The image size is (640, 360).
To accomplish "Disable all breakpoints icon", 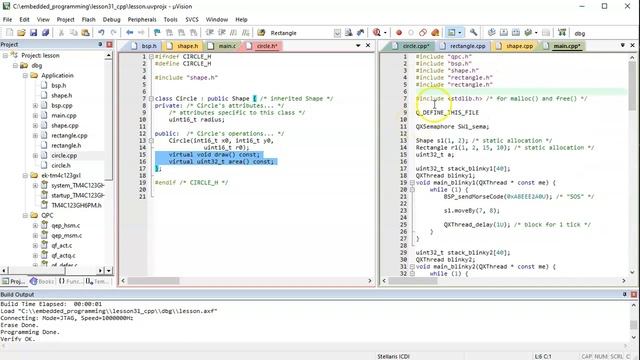I will (423, 33).
